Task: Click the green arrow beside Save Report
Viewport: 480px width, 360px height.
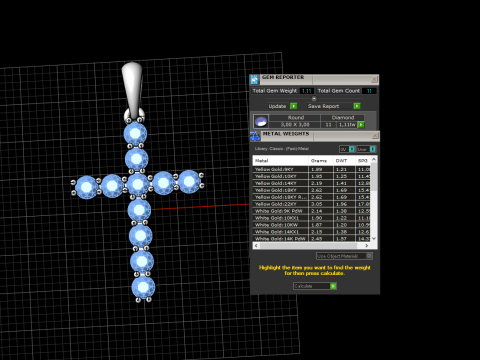Action: (x=357, y=106)
